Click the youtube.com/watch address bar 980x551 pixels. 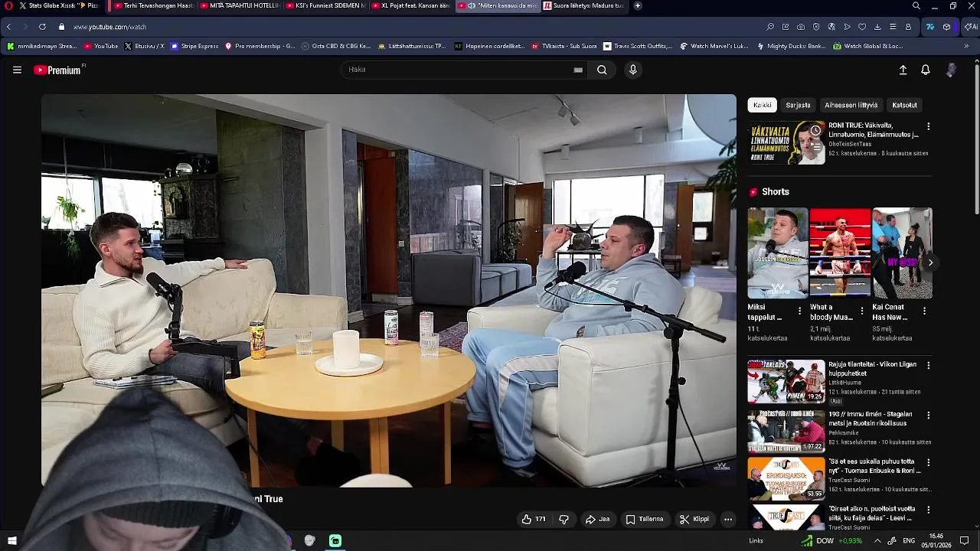click(109, 27)
